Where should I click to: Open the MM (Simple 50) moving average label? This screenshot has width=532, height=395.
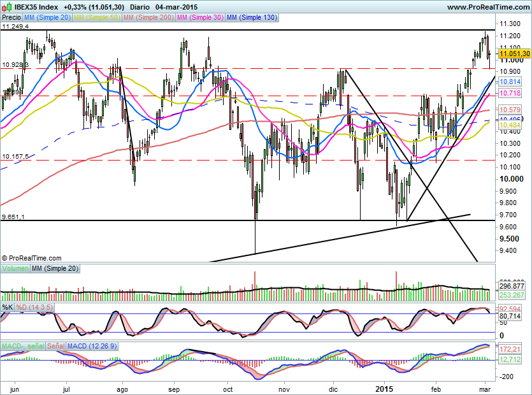97,17
